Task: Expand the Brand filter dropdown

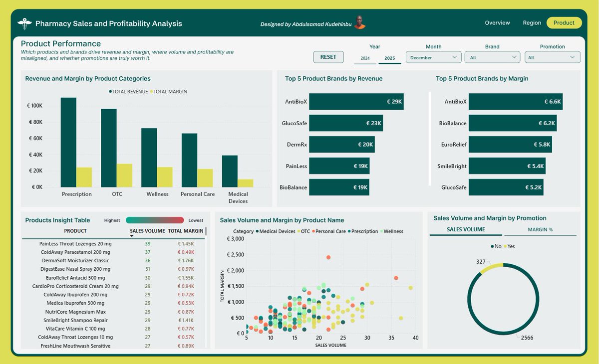Action: click(x=492, y=57)
